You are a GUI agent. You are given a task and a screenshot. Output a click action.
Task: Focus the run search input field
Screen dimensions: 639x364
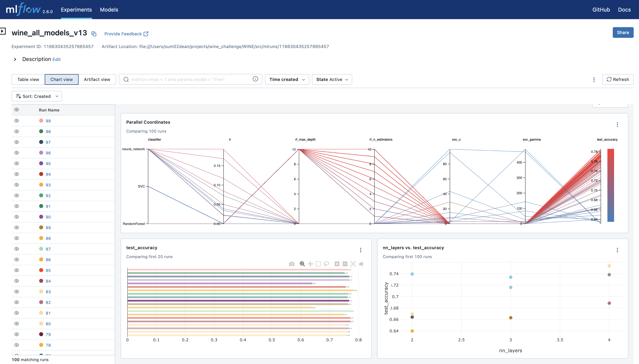point(190,79)
